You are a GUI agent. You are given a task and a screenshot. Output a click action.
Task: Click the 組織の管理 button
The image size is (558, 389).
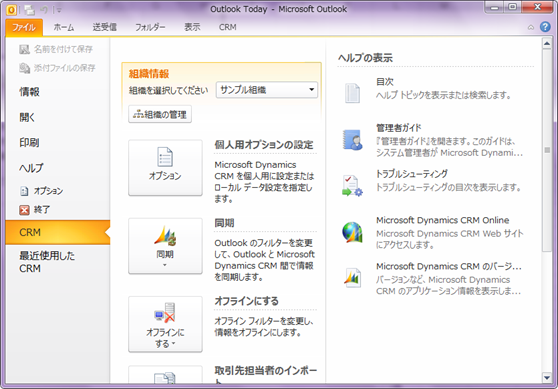click(x=160, y=114)
